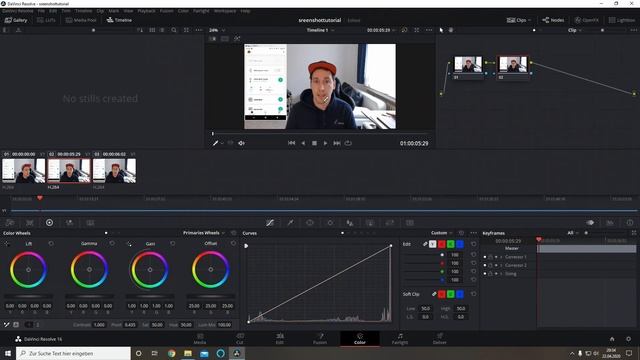
Task: Open the Timeline 1 name dropdown
Action: [x=320, y=30]
